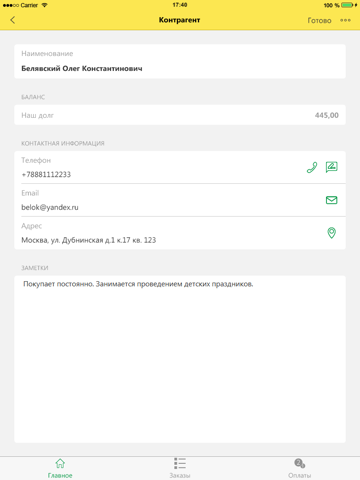The height and width of the screenshot is (480, 360).
Task: Open the three-dots more menu
Action: coord(345,20)
